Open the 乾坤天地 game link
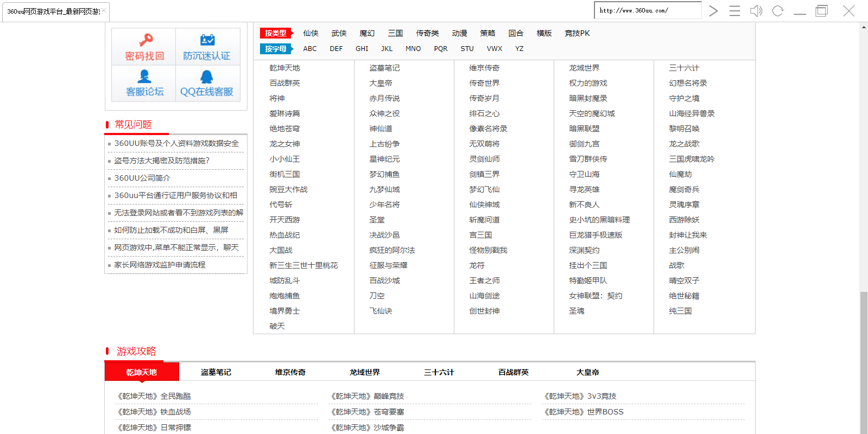868x434 pixels. pyautogui.click(x=284, y=68)
